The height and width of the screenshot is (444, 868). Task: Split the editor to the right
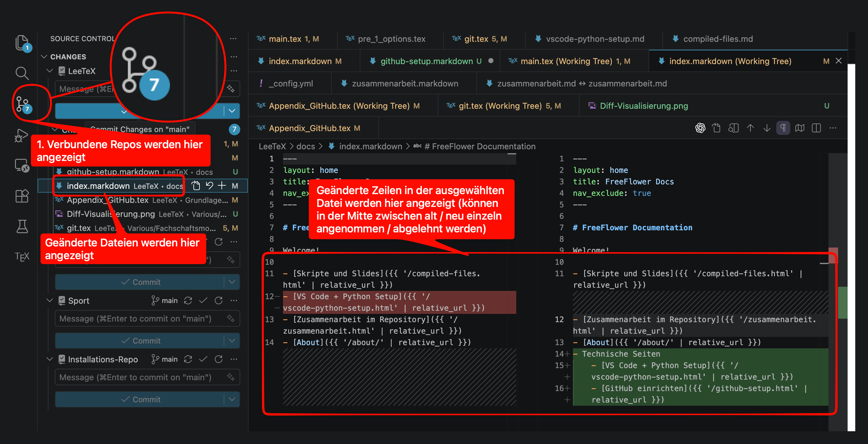click(x=816, y=128)
